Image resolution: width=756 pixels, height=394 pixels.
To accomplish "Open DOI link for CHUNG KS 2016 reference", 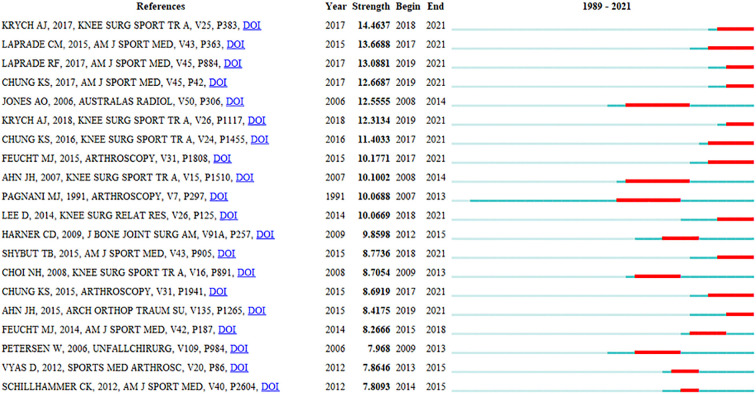I will [x=259, y=140].
